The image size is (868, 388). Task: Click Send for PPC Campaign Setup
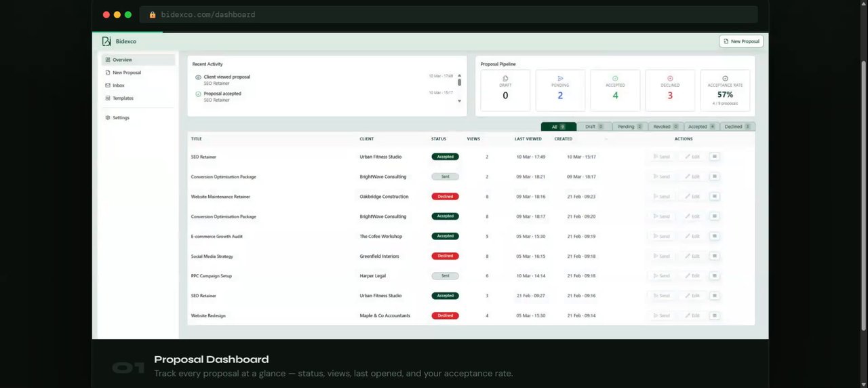pos(661,276)
